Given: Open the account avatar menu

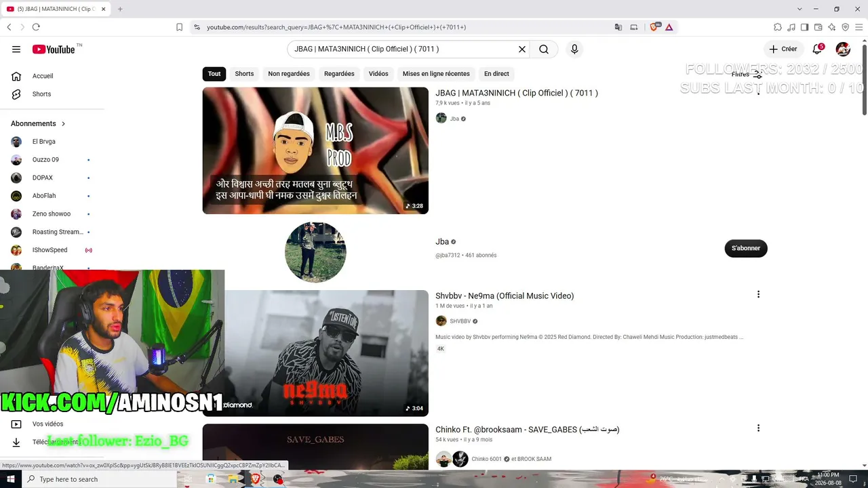Looking at the screenshot, I should 843,49.
